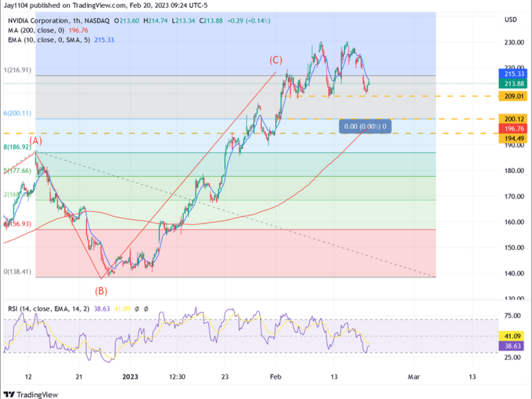Click the 194.49 orange price label

click(513, 138)
